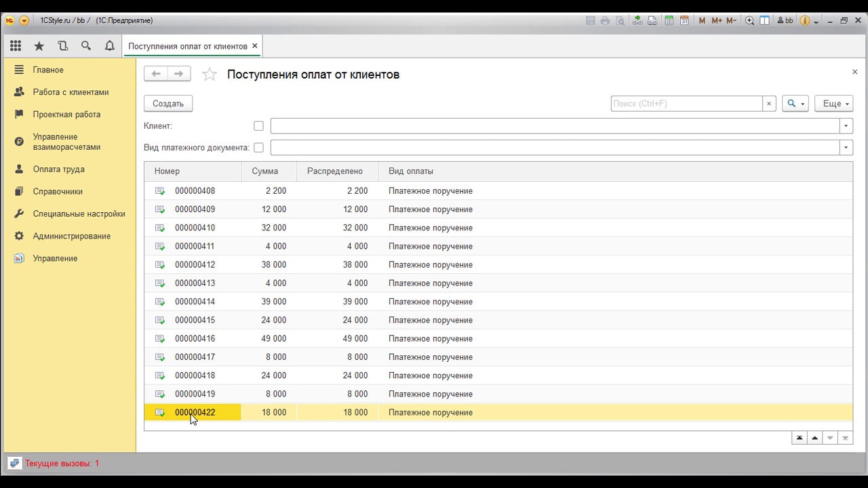Open the About information icon
This screenshot has width=868, height=488.
click(805, 21)
